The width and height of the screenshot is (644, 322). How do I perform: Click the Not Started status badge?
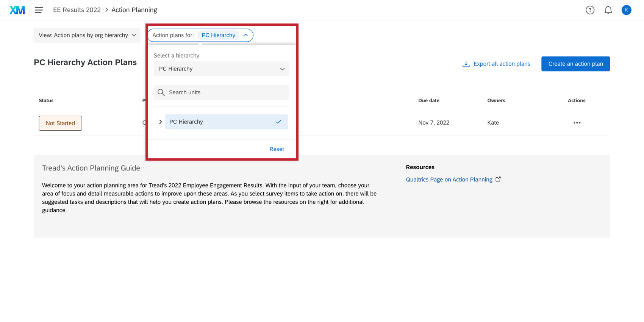60,123
